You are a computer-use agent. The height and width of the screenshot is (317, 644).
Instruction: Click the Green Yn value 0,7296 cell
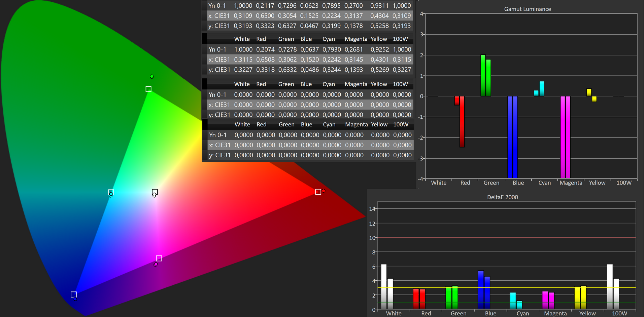pyautogui.click(x=287, y=6)
